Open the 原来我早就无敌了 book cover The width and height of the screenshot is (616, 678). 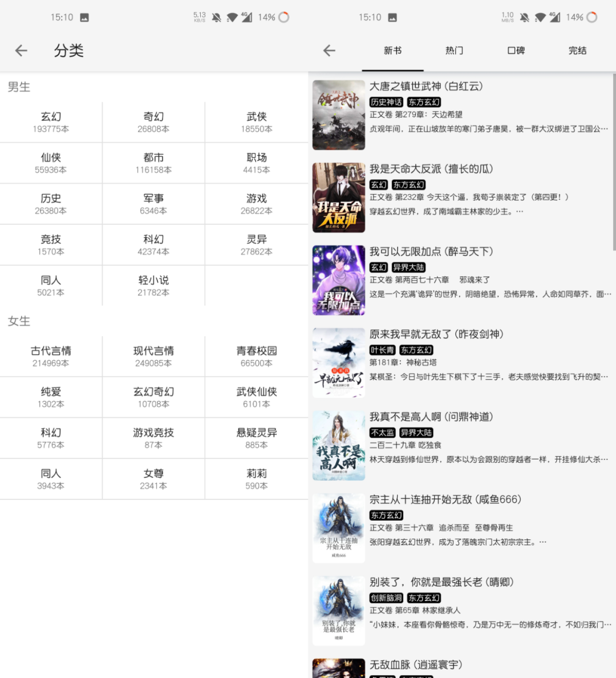(x=339, y=363)
